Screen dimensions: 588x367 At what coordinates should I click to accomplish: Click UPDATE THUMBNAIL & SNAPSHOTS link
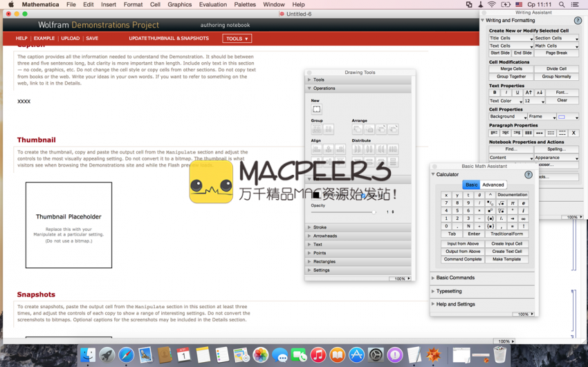point(169,38)
